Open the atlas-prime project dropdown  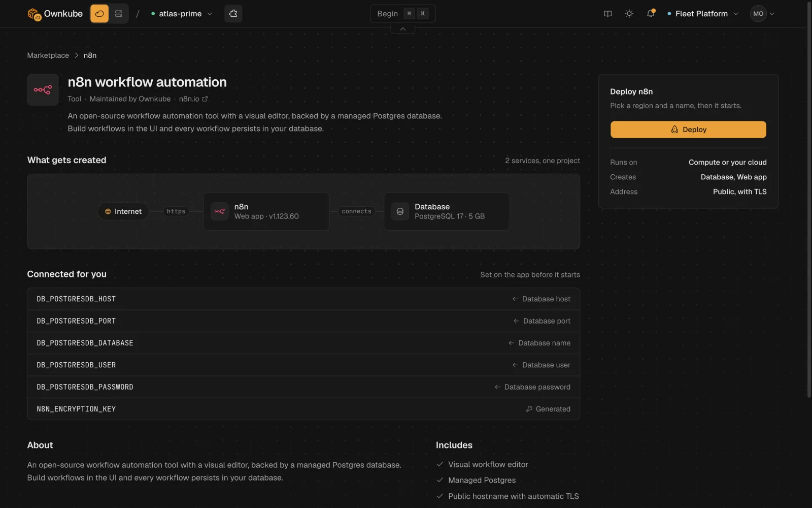click(182, 14)
